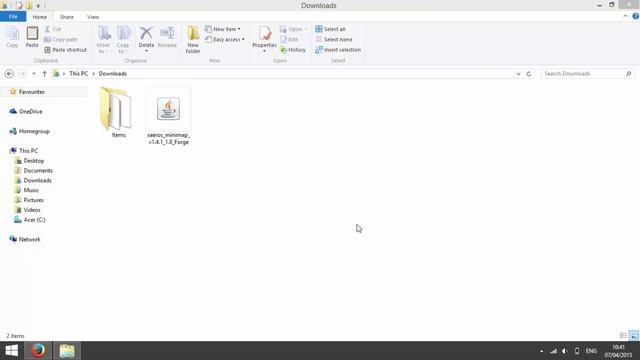Select Documents in the navigation pane
Image resolution: width=640 pixels, height=360 pixels.
[x=33, y=171]
